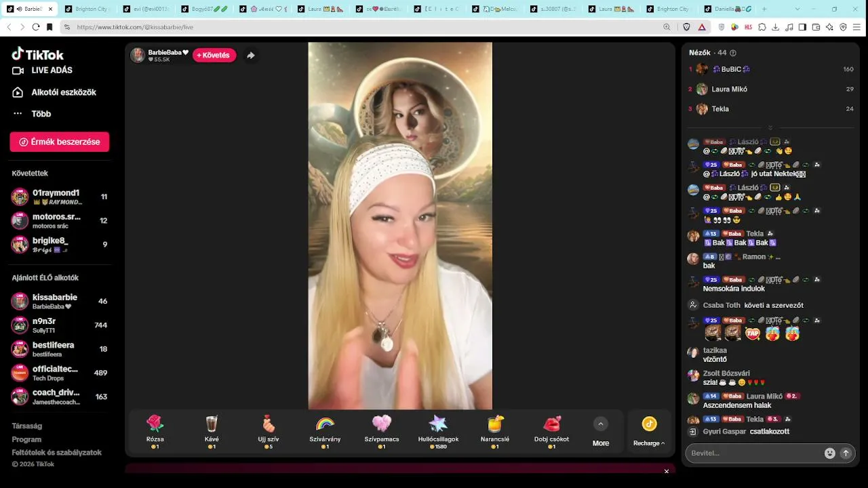Viewport: 868px width, 488px height.
Task: Toggle the browser sidebar panel icon
Action: [x=803, y=27]
